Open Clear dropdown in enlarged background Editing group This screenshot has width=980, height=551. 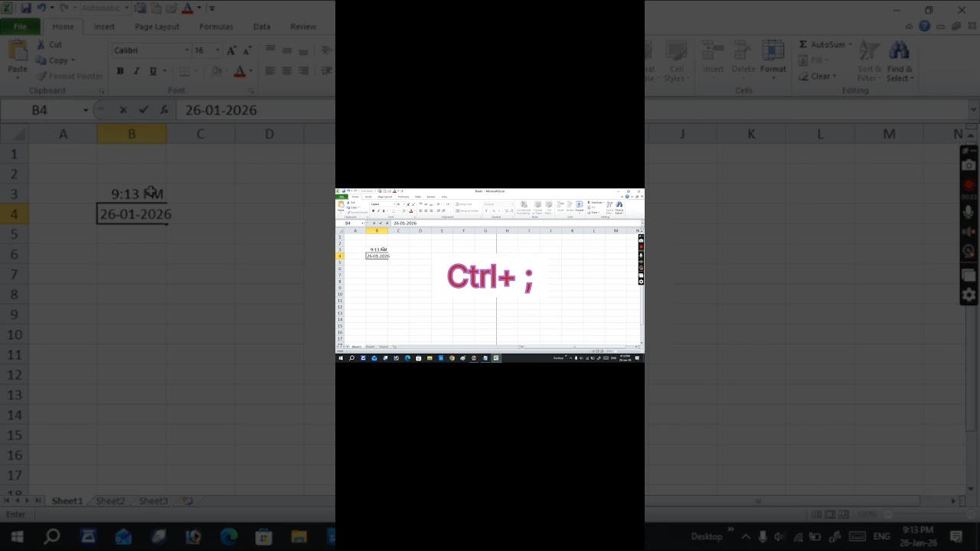click(x=834, y=76)
